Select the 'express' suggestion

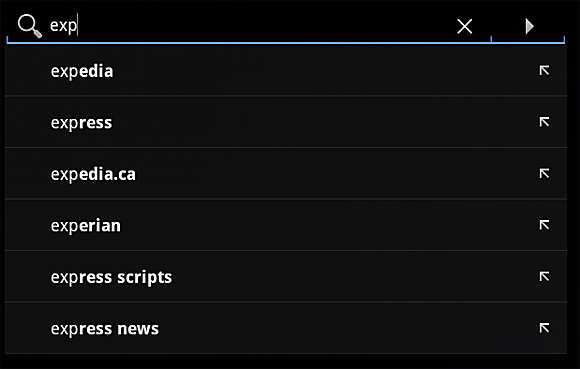(x=81, y=123)
